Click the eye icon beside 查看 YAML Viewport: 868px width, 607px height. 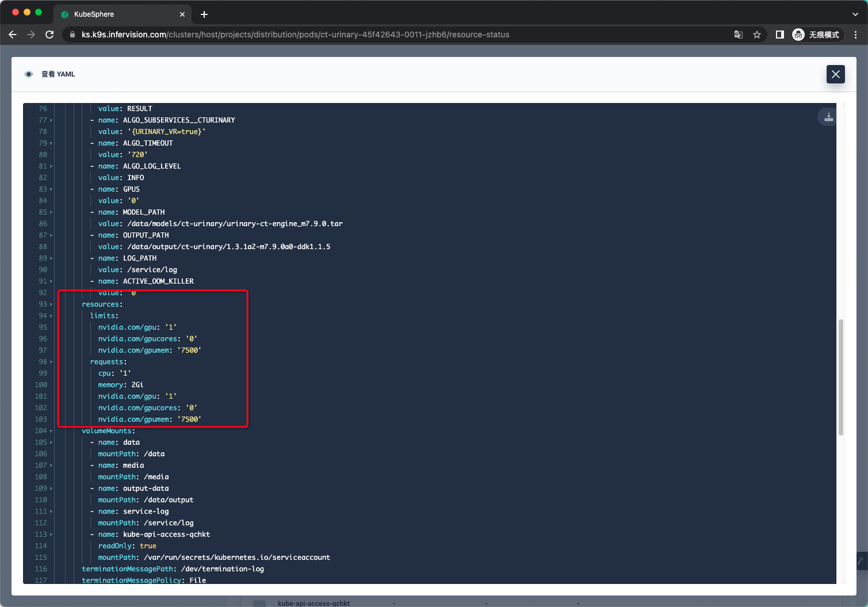[29, 74]
